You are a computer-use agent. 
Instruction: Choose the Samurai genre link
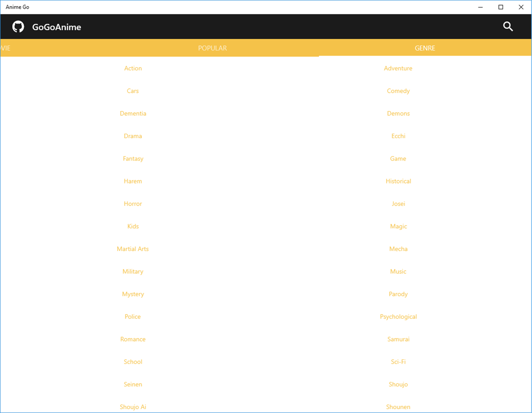398,339
